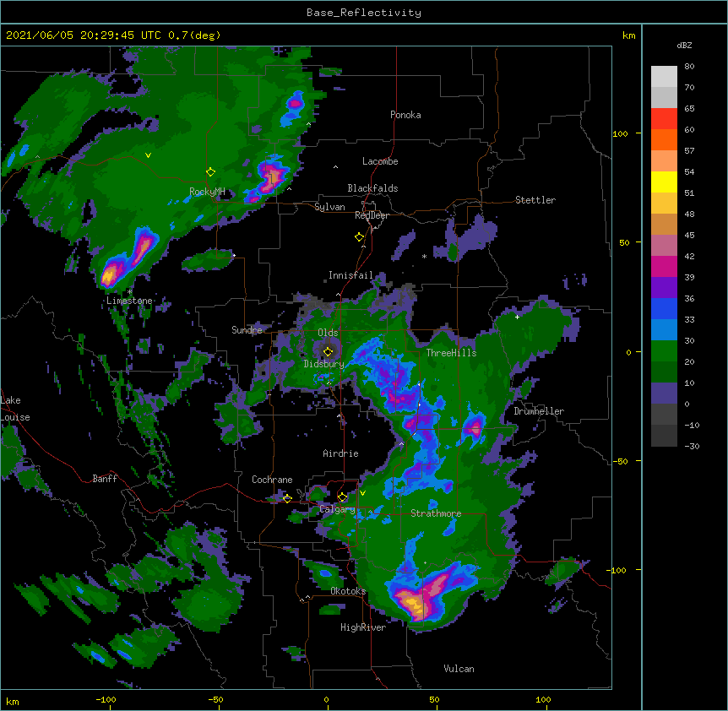The height and width of the screenshot is (711, 728).
Task: Select the slate purple 0–10 dBZ legend band
Action: 664,393
